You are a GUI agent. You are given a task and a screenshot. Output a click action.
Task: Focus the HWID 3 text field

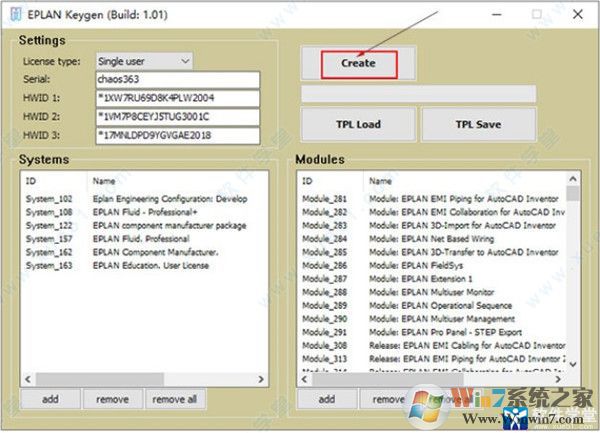(x=178, y=135)
